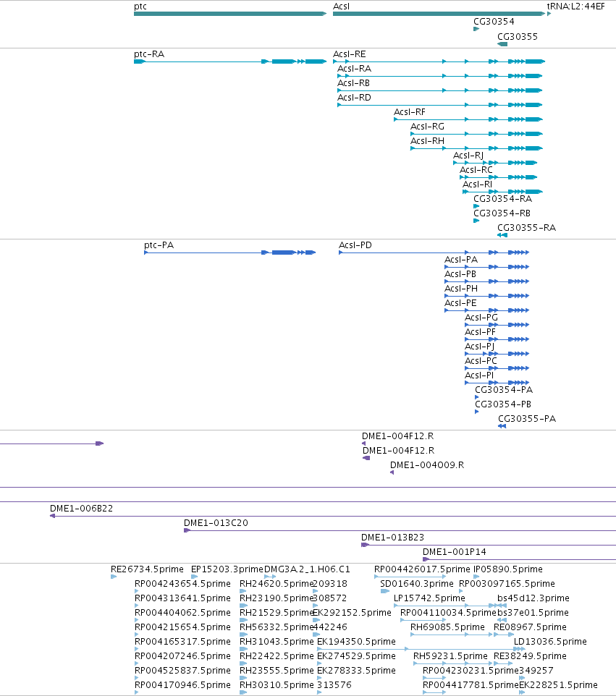Click the Acsl-RH transcript label

[427, 140]
